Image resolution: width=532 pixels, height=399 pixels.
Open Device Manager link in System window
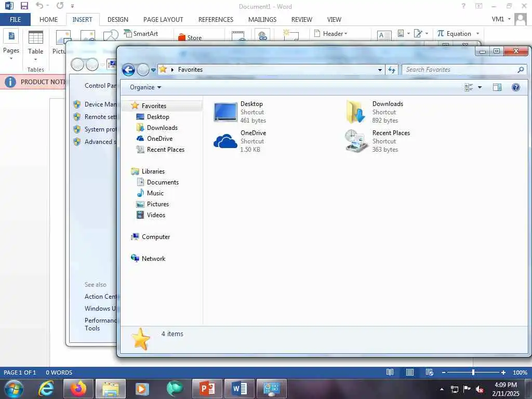[x=100, y=104]
